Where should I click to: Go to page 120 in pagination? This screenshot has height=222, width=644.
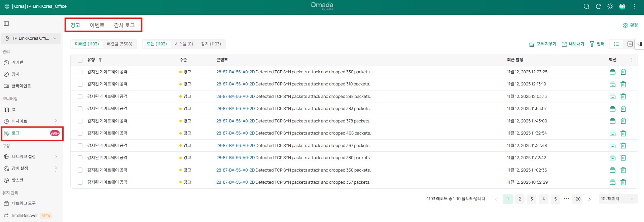coord(577,199)
